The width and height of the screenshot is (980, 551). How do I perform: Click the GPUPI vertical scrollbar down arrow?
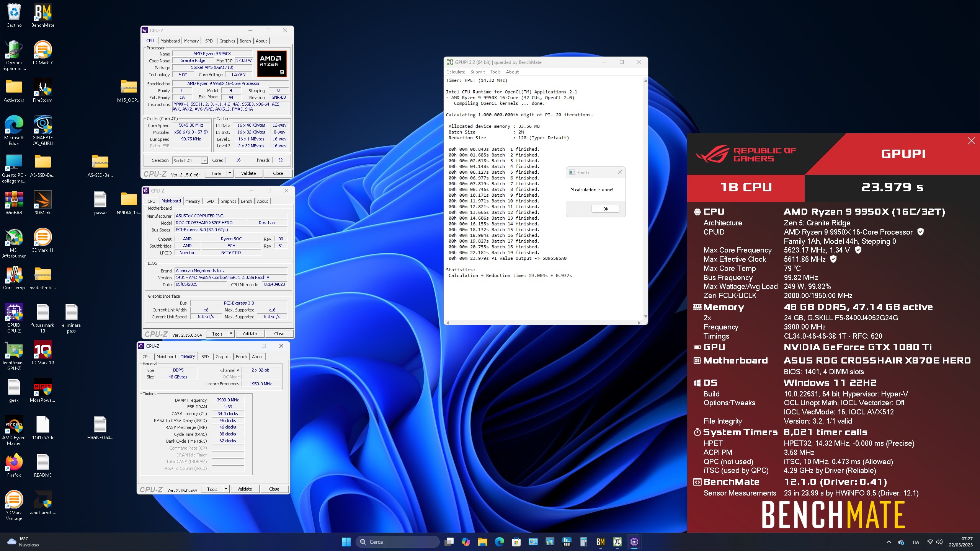click(x=645, y=316)
